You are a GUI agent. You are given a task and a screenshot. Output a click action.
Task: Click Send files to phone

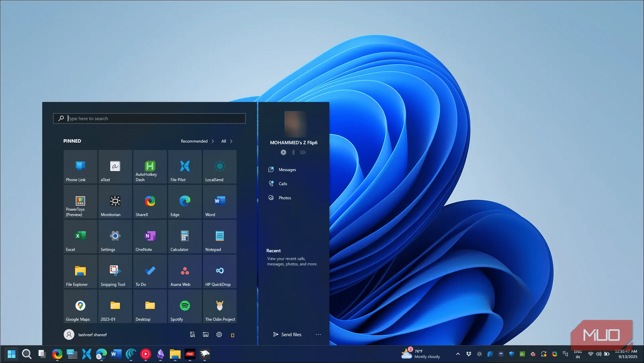coord(287,334)
